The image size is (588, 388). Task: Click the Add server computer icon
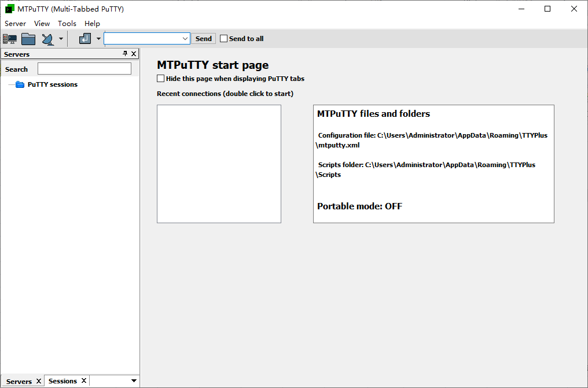[x=10, y=39]
